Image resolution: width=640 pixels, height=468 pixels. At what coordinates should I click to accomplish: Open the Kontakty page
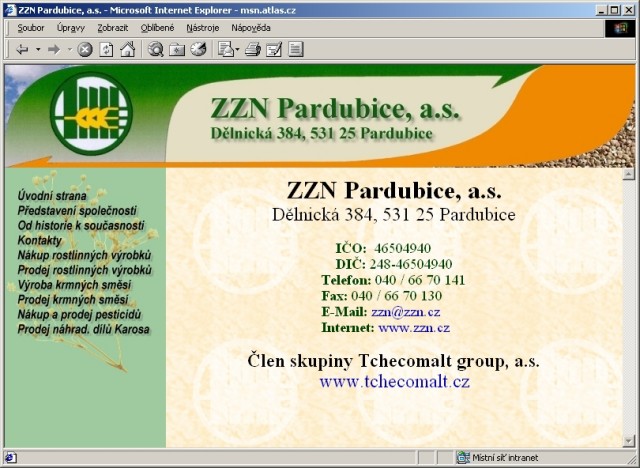pyautogui.click(x=39, y=240)
